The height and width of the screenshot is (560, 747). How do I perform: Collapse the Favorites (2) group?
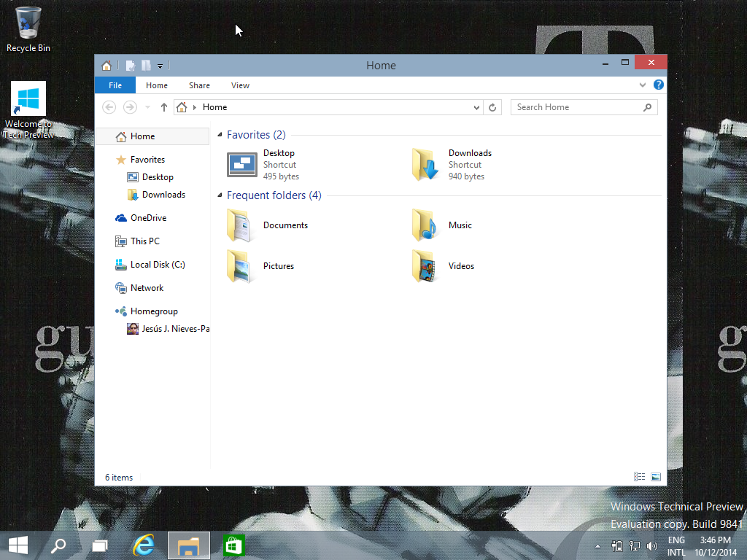[x=220, y=135]
